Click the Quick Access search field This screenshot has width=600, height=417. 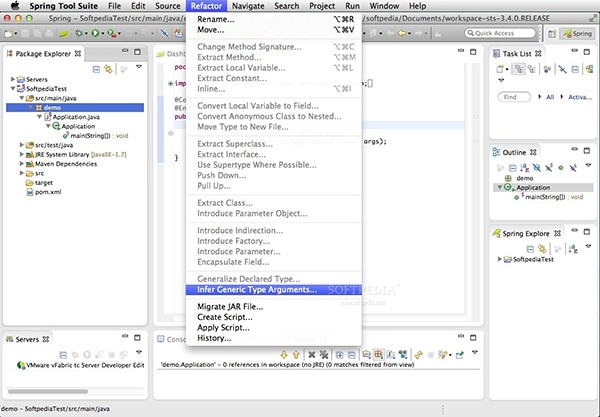click(x=500, y=33)
